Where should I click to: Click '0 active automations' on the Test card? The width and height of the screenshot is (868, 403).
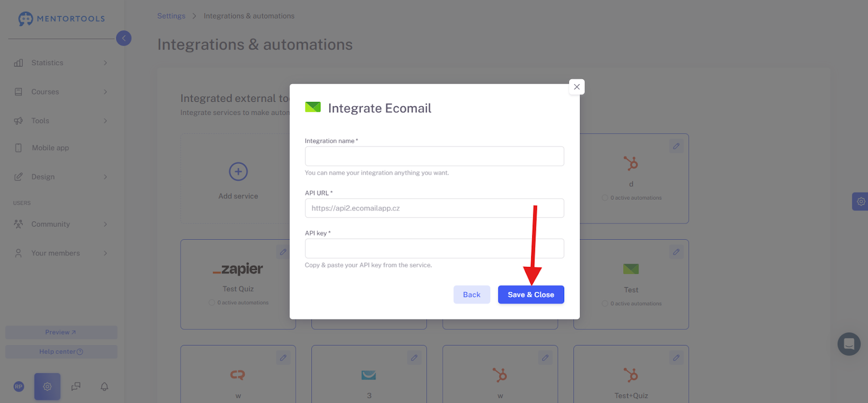coord(636,304)
